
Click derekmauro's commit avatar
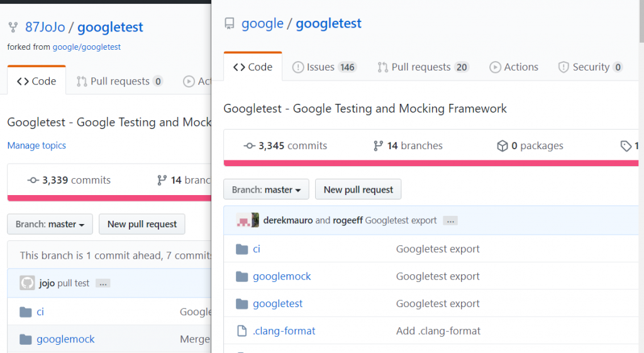coord(247,220)
